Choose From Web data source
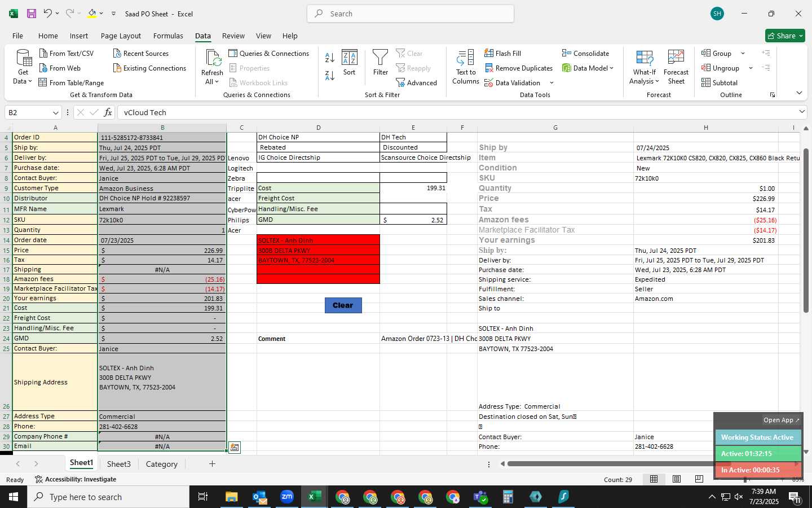The image size is (812, 508). pos(60,68)
